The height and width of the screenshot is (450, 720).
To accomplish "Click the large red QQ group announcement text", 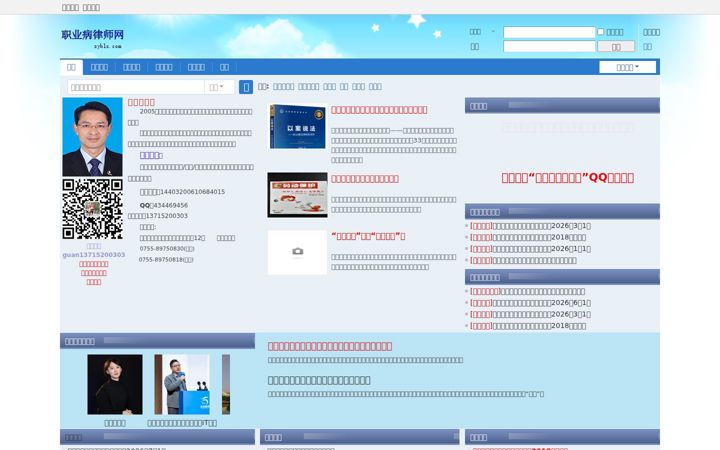I will 568,178.
